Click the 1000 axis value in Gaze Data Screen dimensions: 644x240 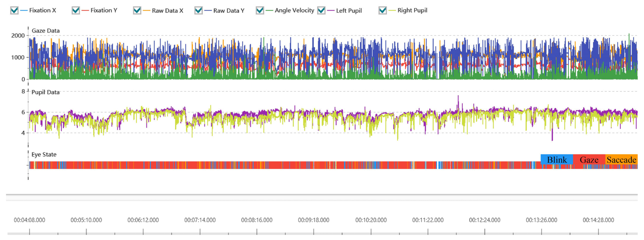(x=18, y=57)
